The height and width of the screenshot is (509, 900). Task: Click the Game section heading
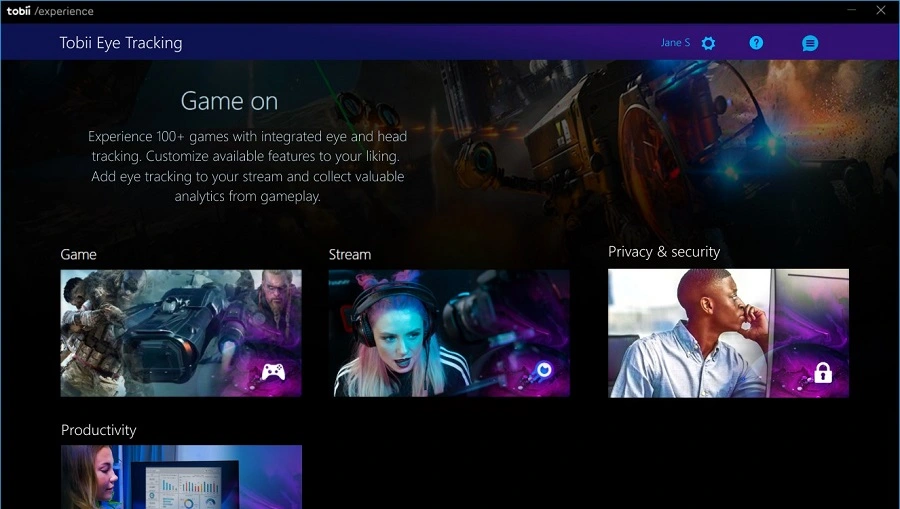point(79,254)
